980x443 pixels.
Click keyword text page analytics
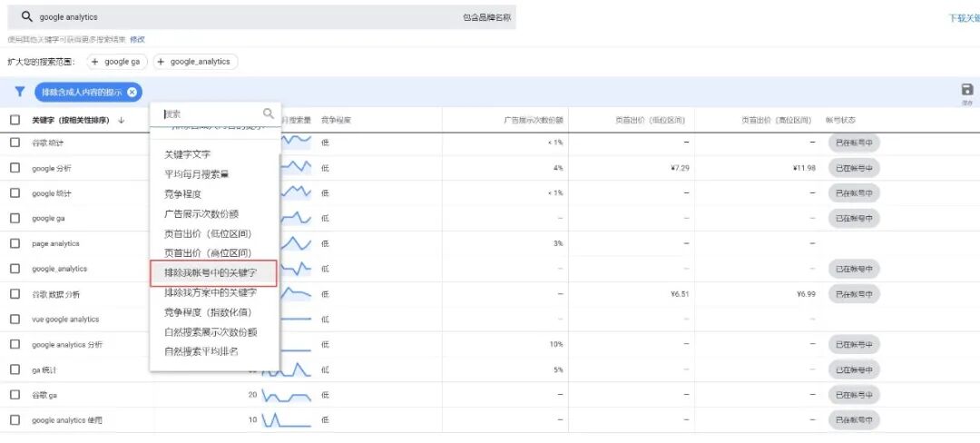click(x=55, y=243)
